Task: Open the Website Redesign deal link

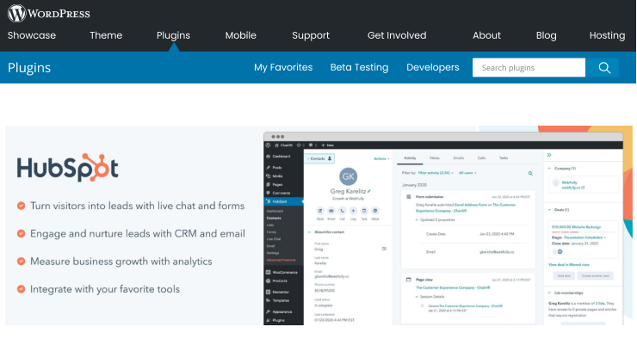Action: 576,227
